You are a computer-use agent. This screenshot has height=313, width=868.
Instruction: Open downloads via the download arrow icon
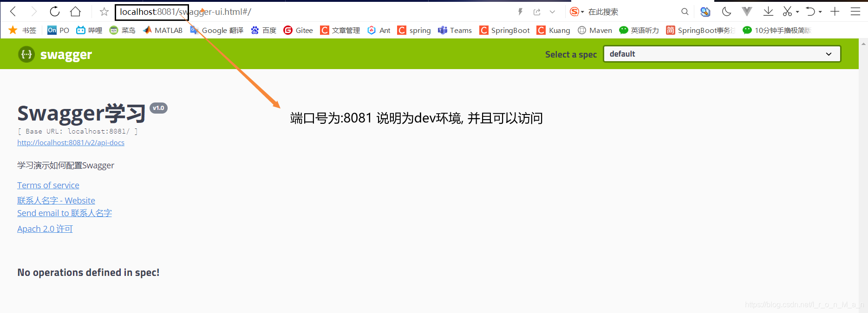pyautogui.click(x=768, y=12)
